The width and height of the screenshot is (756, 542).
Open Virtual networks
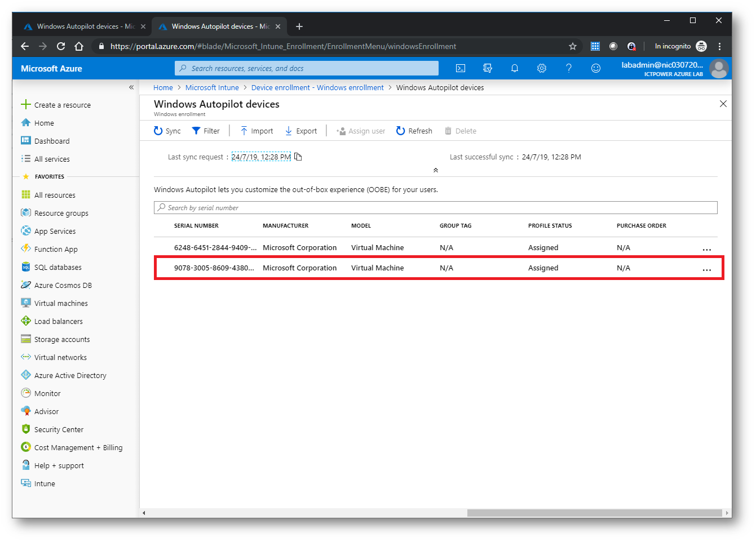tap(54, 357)
